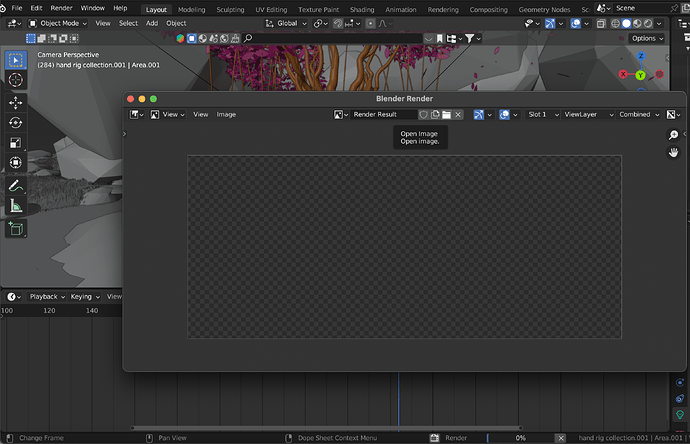Click the pan hand icon in render window
Image resolution: width=690 pixels, height=444 pixels.
(x=673, y=153)
